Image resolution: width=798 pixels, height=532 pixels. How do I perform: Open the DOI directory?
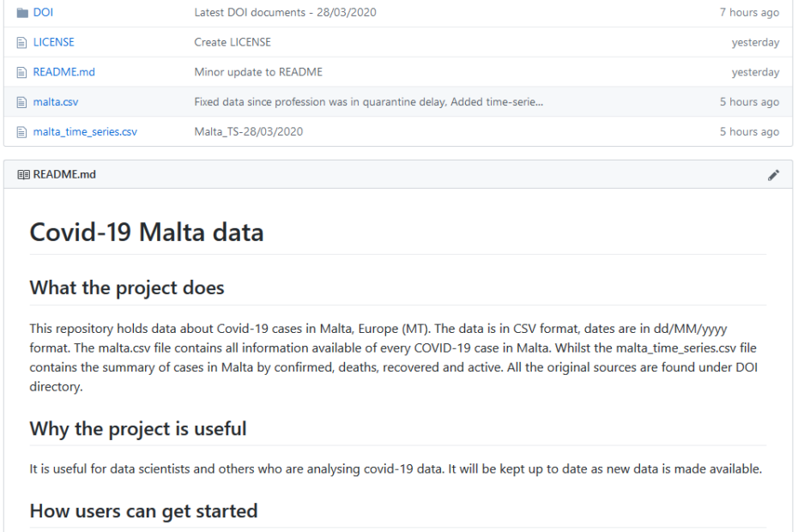pos(43,13)
